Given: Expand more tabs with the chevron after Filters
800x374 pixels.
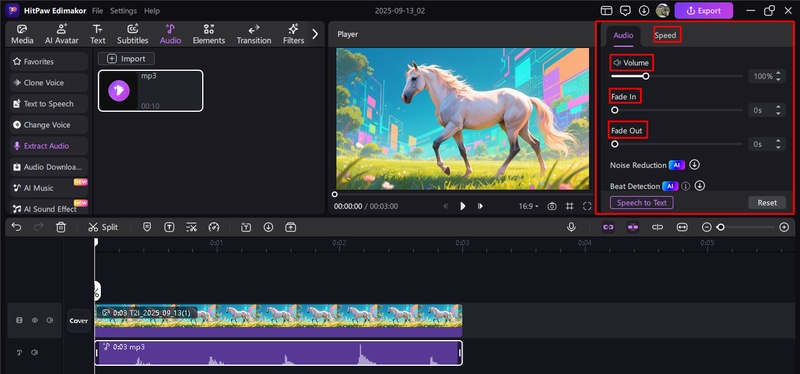Looking at the screenshot, I should point(315,34).
